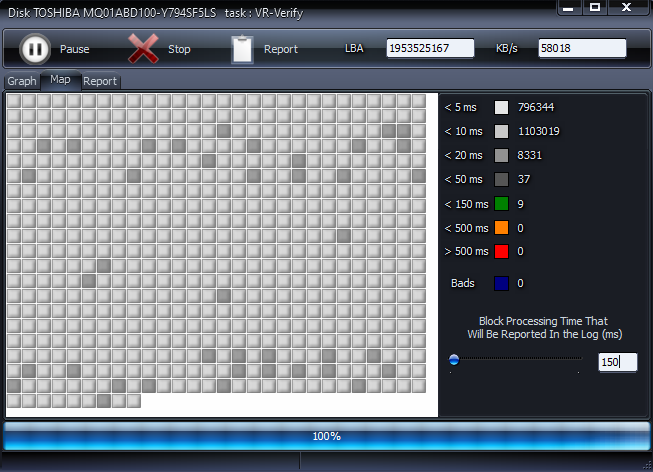The image size is (653, 472).
Task: Maximize the disk verify window
Action: (595, 7)
